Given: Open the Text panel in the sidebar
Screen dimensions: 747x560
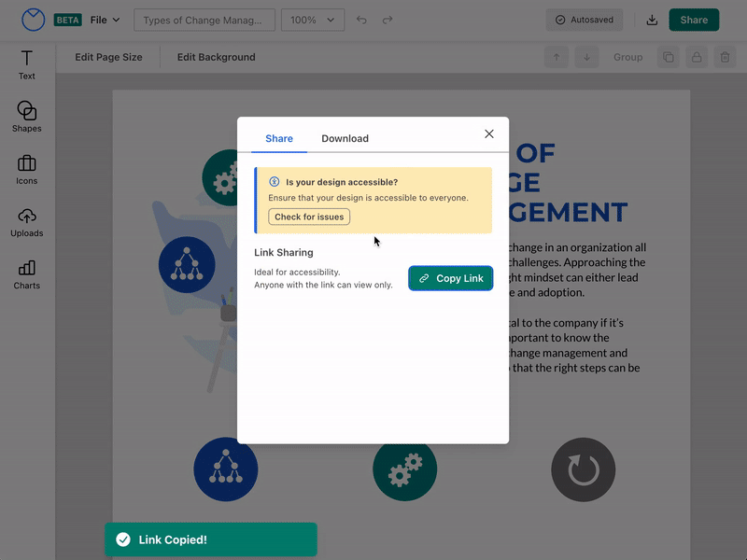Looking at the screenshot, I should pos(26,65).
